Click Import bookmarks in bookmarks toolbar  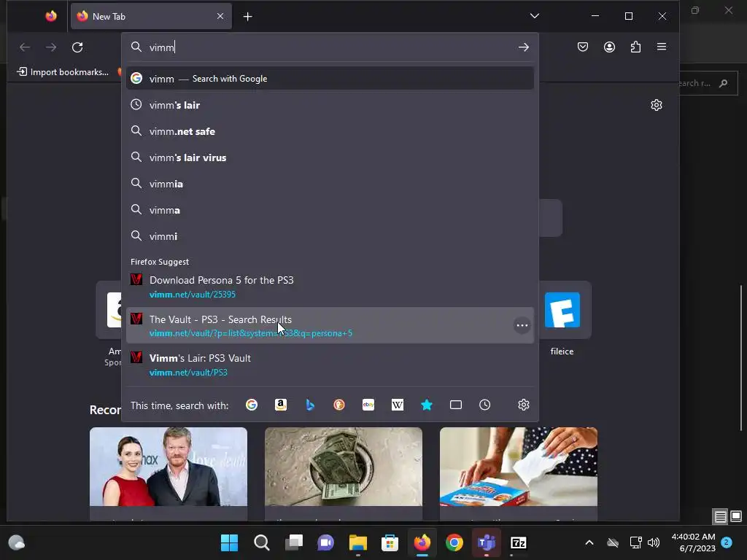63,72
